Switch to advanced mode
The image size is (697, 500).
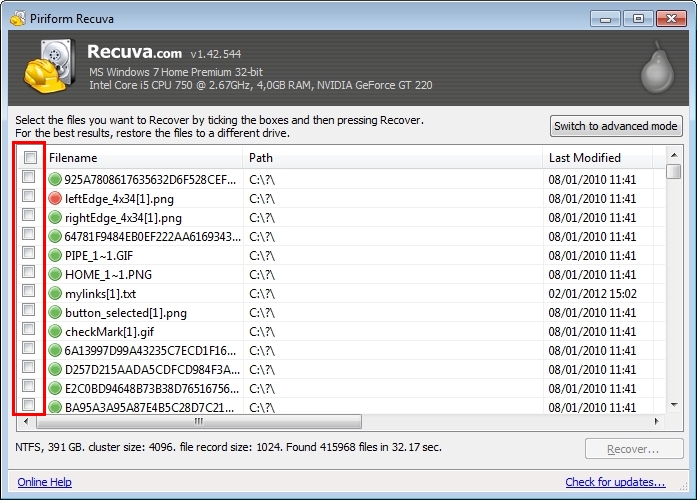click(x=616, y=126)
